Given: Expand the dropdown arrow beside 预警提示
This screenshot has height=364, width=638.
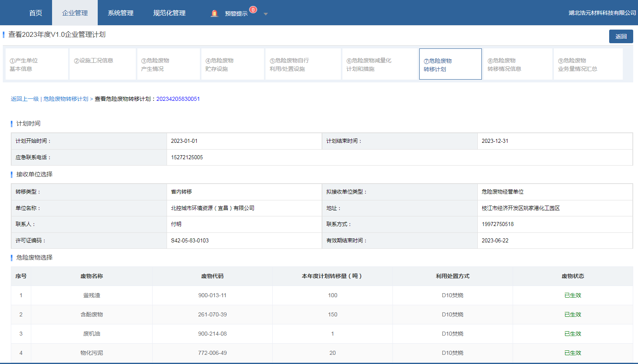Looking at the screenshot, I should click(x=266, y=14).
